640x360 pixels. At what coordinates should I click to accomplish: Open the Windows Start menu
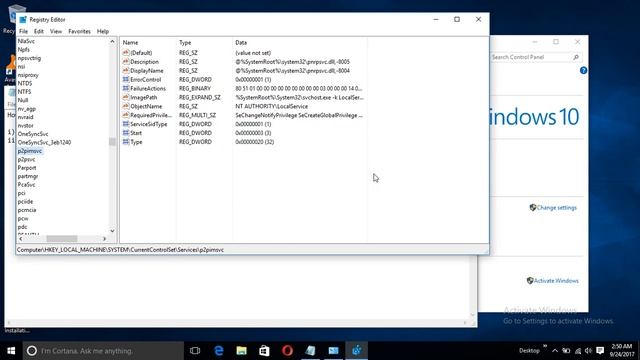(11, 351)
